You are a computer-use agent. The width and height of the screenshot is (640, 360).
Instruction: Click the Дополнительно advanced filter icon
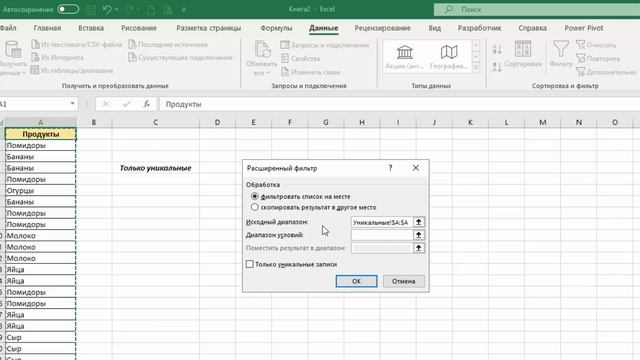pos(580,71)
